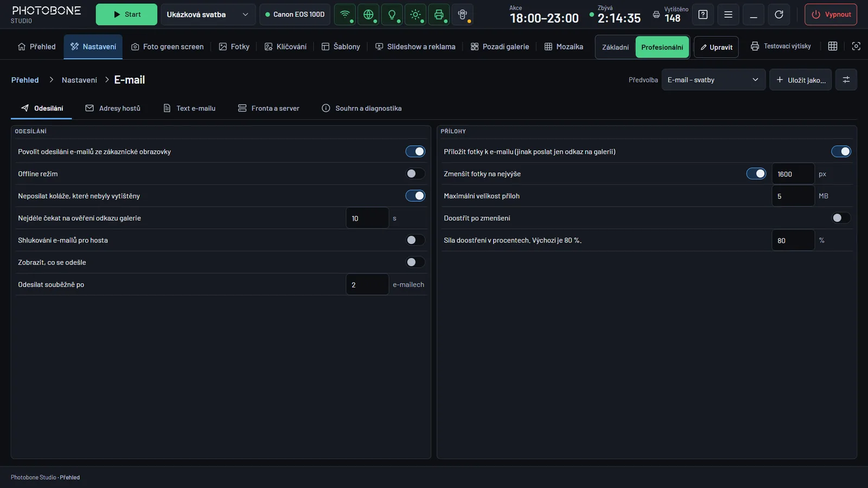Screen dimensions: 868x488
Task: Click the Uložit jako... button
Action: [x=801, y=80]
